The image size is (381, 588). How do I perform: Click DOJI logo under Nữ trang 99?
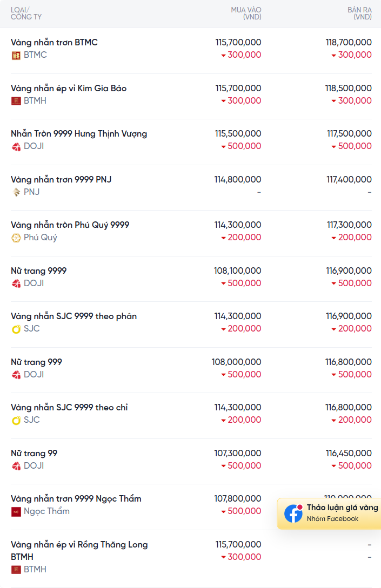pos(16,466)
